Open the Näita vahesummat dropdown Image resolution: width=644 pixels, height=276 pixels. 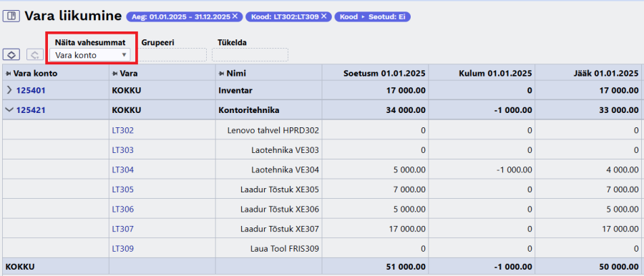point(89,54)
